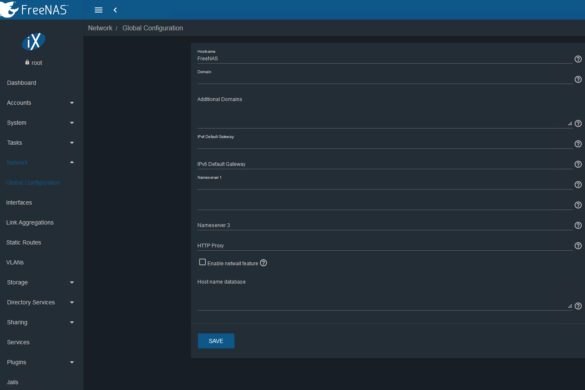Open the help icon for Domain field
585x390 pixels.
[x=578, y=79]
